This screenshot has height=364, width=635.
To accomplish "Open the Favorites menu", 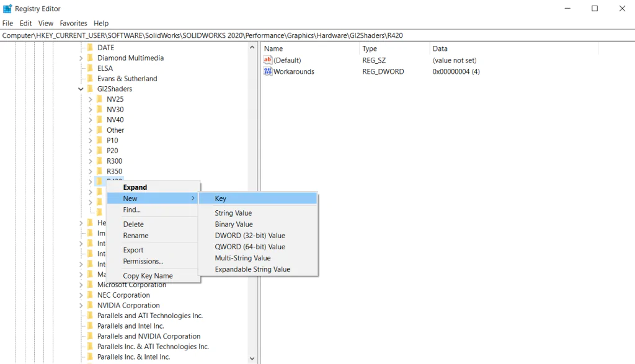I will tap(73, 24).
